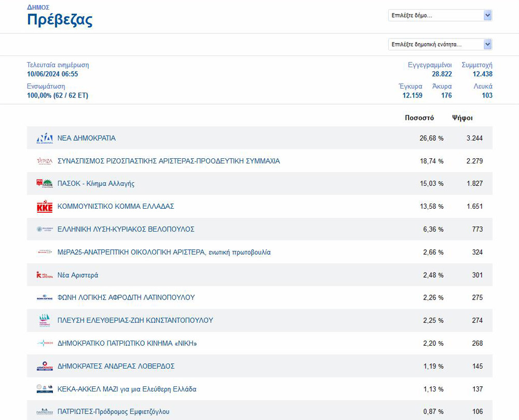Click the Ποσοστό column header
Image resolution: width=519 pixels, height=420 pixels.
(419, 118)
